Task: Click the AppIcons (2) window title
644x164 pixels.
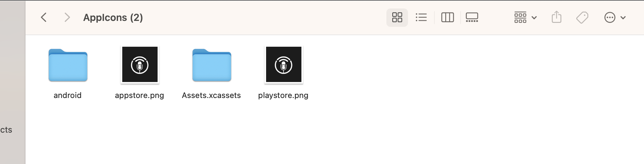Action: [x=113, y=18]
